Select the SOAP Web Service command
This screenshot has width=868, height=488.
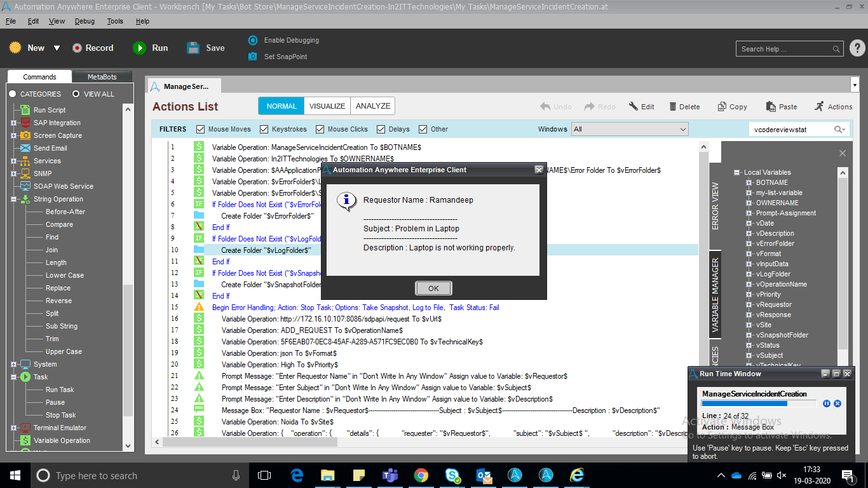click(63, 186)
